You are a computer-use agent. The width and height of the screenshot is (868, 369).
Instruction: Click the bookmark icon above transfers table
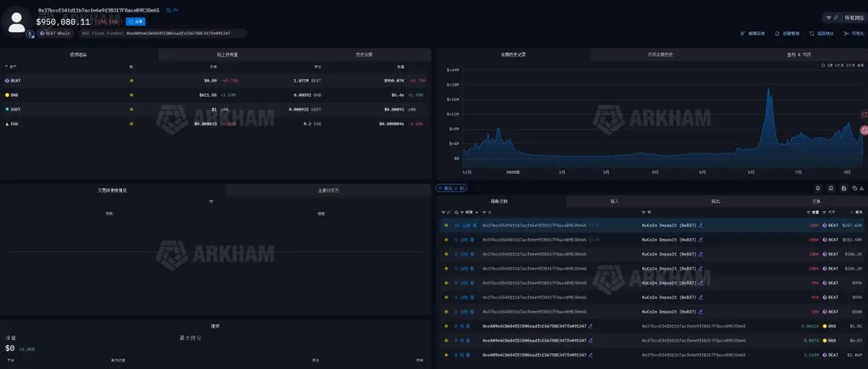coord(831,188)
